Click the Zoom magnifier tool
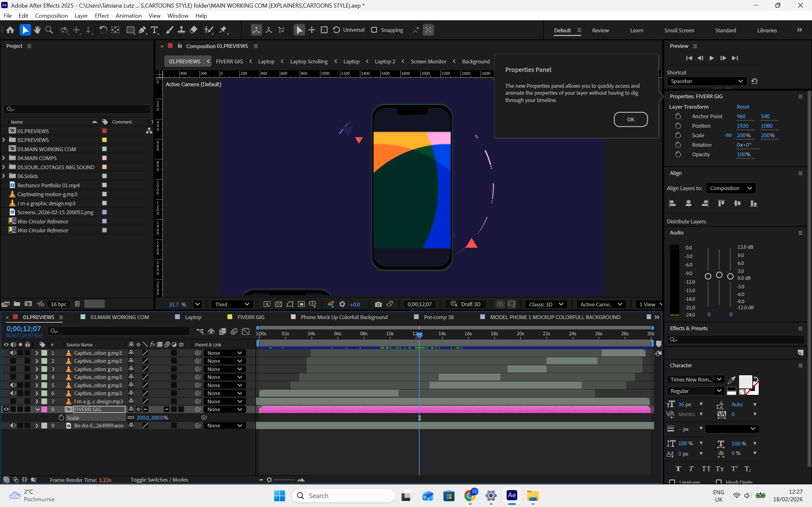812x507 pixels. 49,30
